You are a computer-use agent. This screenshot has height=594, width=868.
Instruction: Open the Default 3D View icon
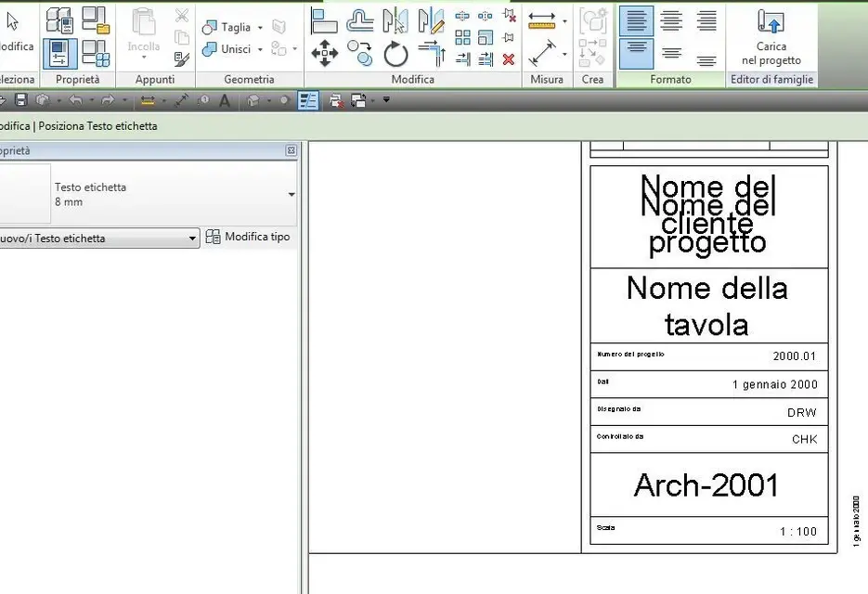(x=253, y=100)
